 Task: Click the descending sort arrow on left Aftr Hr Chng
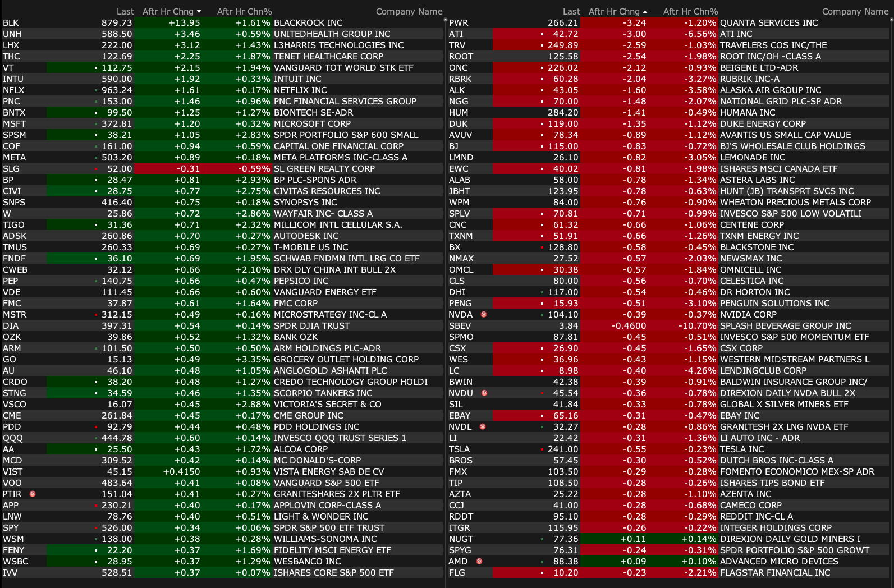[x=199, y=12]
